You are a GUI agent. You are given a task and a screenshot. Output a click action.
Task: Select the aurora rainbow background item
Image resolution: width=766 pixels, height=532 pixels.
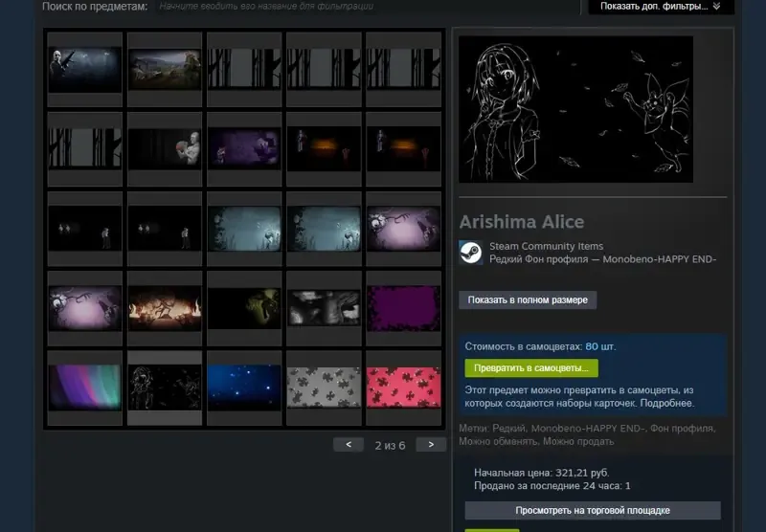pyautogui.click(x=85, y=388)
